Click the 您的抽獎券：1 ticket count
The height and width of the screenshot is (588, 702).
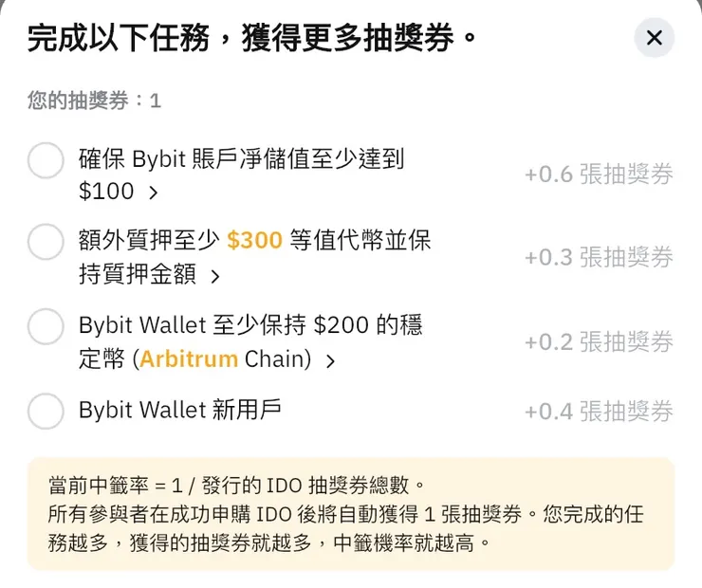(x=94, y=101)
